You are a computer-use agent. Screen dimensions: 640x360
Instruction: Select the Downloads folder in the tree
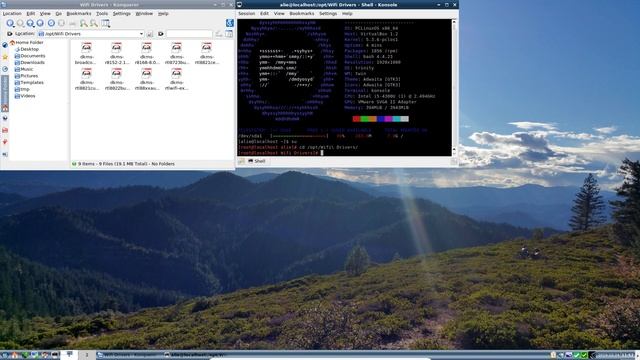pyautogui.click(x=29, y=62)
